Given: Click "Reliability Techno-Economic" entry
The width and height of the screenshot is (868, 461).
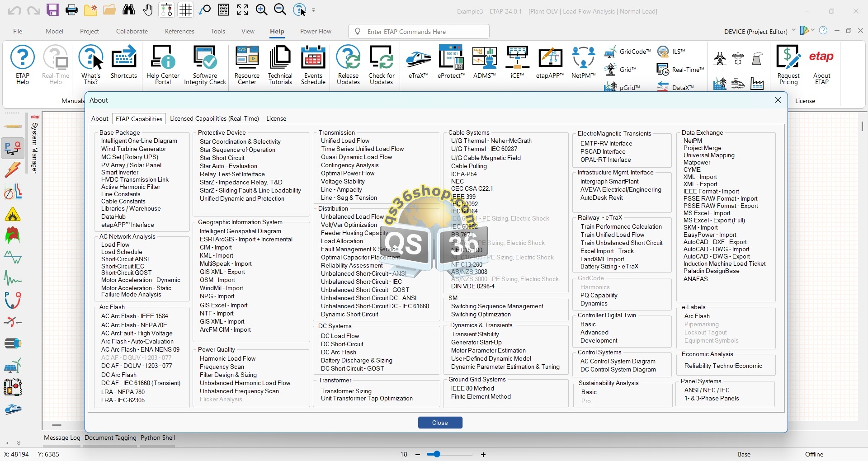Looking at the screenshot, I should (x=723, y=366).
